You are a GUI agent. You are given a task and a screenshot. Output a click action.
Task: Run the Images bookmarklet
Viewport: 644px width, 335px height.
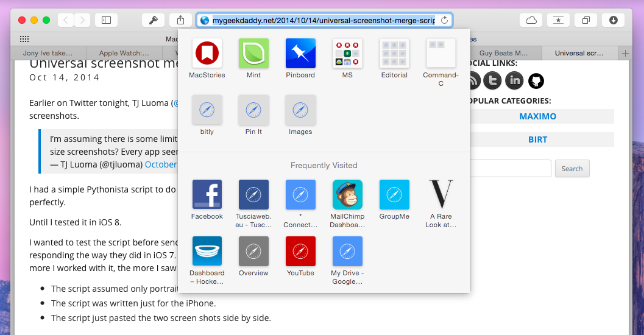(x=300, y=110)
